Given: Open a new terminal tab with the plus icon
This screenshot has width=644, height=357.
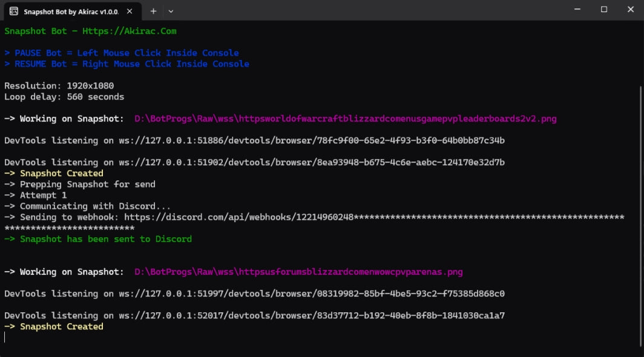Looking at the screenshot, I should coord(153,10).
